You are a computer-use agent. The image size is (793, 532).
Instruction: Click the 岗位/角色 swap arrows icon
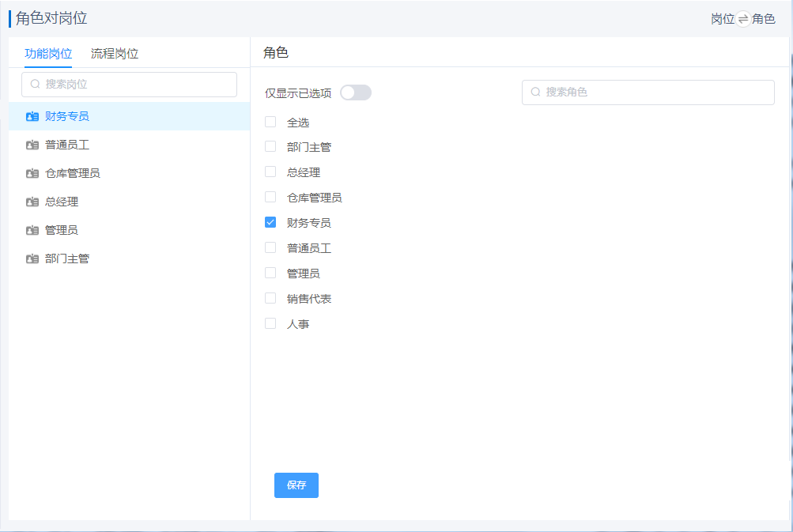pyautogui.click(x=743, y=19)
